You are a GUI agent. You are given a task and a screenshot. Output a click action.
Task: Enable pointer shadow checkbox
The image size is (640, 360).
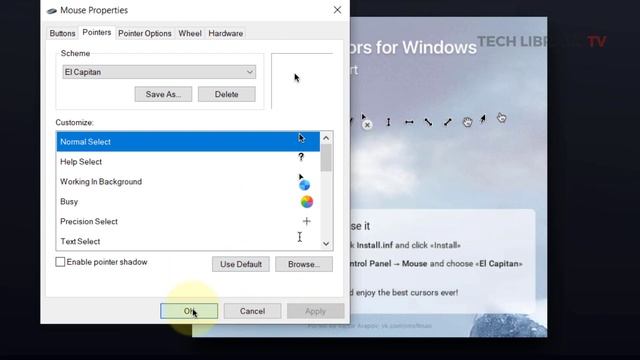(x=60, y=262)
